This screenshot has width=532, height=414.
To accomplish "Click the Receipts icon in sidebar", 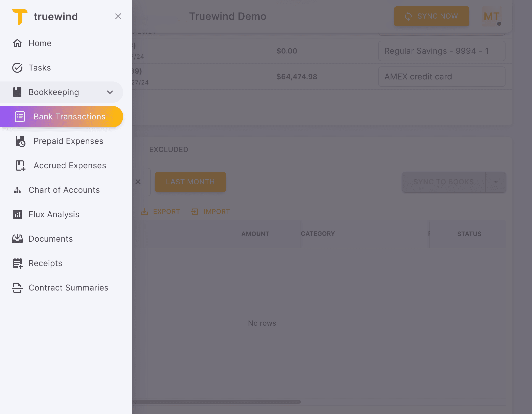I will 17,263.
